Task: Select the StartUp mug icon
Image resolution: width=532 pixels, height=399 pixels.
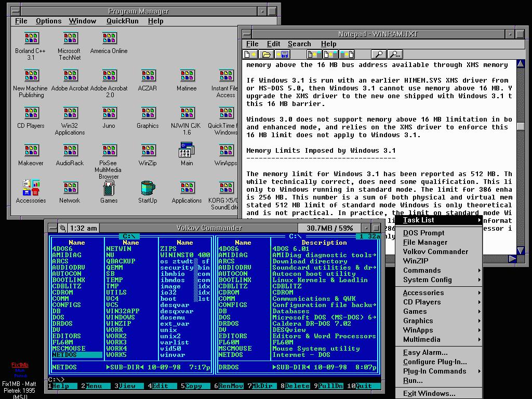Action: click(148, 189)
